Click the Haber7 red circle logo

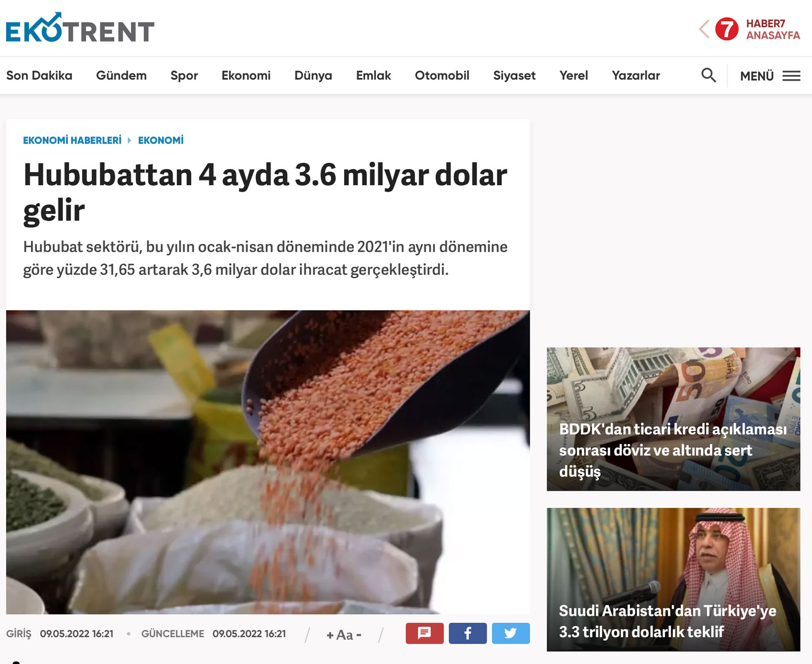tap(727, 29)
